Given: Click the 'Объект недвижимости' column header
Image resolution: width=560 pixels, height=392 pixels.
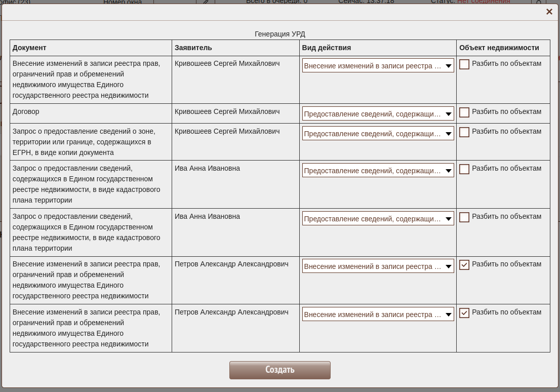Looking at the screenshot, I should pos(499,48).
